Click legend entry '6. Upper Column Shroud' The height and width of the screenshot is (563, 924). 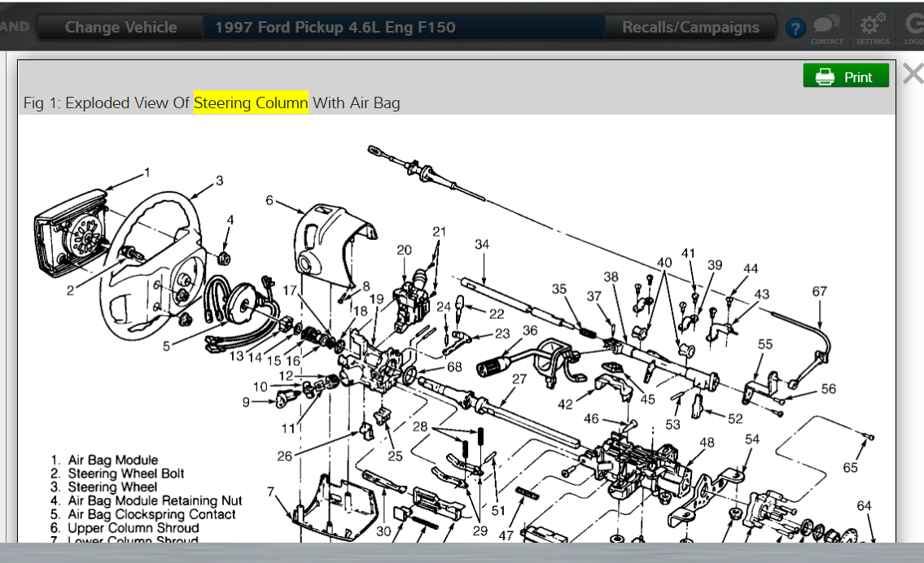point(125,528)
